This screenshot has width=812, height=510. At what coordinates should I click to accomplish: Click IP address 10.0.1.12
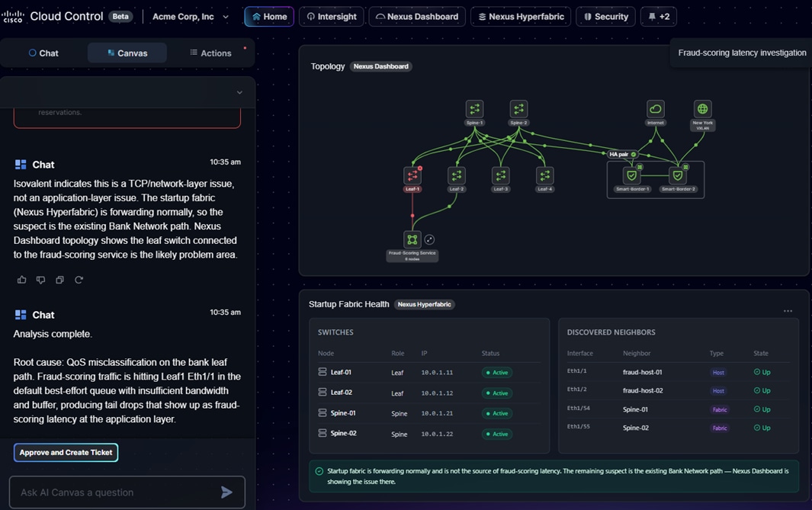(x=437, y=393)
